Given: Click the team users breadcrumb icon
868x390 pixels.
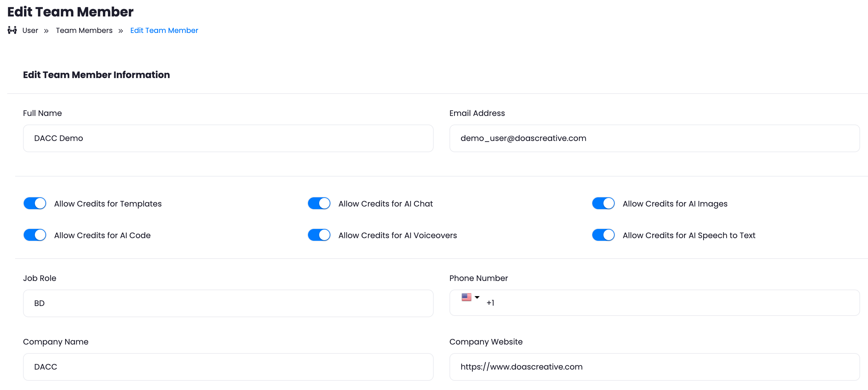Looking at the screenshot, I should [x=12, y=30].
